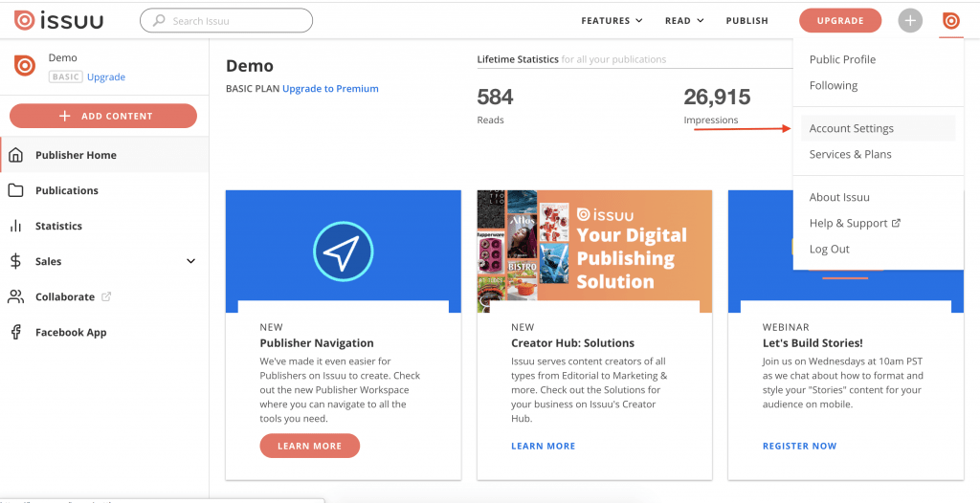Viewport: 980px width, 503px height.
Task: Click the Creator Hub: Solutions title
Action: pos(572,343)
